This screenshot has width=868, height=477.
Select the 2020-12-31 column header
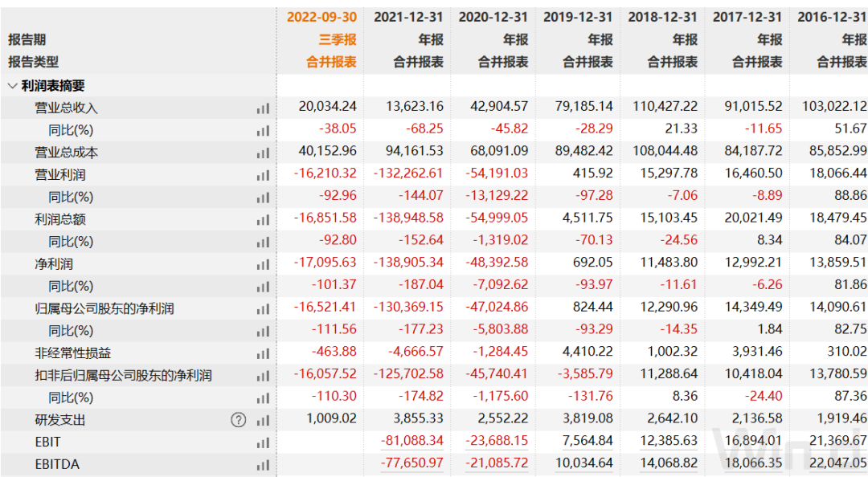(493, 17)
